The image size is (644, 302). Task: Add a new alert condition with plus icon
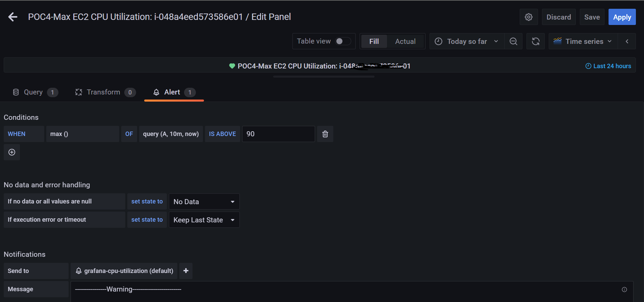12,152
